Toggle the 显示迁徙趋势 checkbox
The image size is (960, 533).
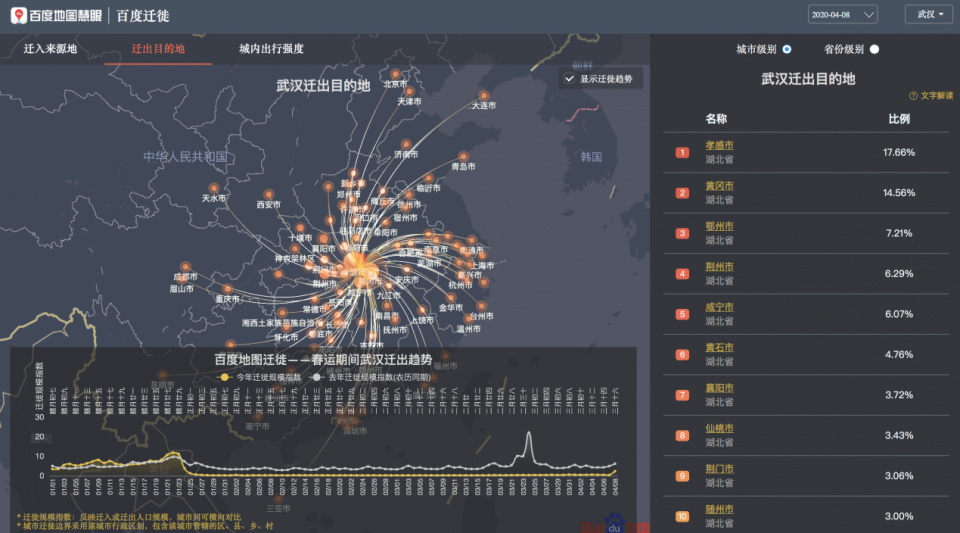569,79
